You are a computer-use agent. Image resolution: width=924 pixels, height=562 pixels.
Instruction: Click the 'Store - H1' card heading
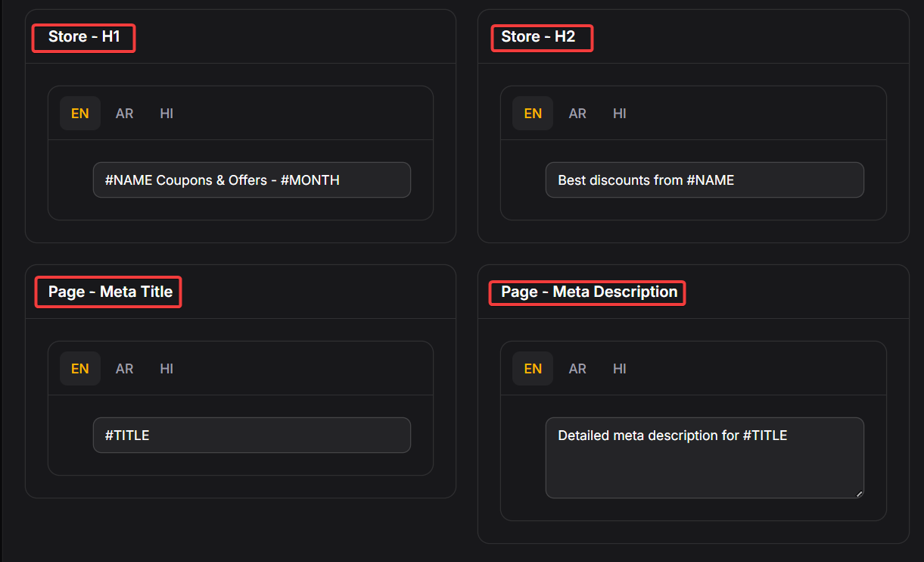coord(84,37)
